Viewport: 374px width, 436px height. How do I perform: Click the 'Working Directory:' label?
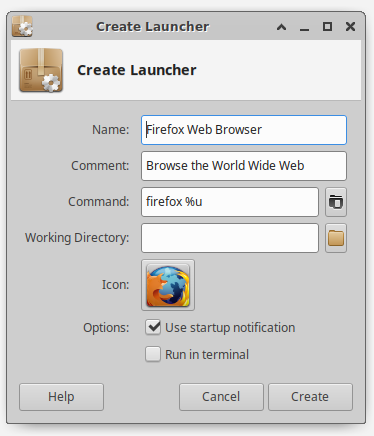[x=77, y=238]
